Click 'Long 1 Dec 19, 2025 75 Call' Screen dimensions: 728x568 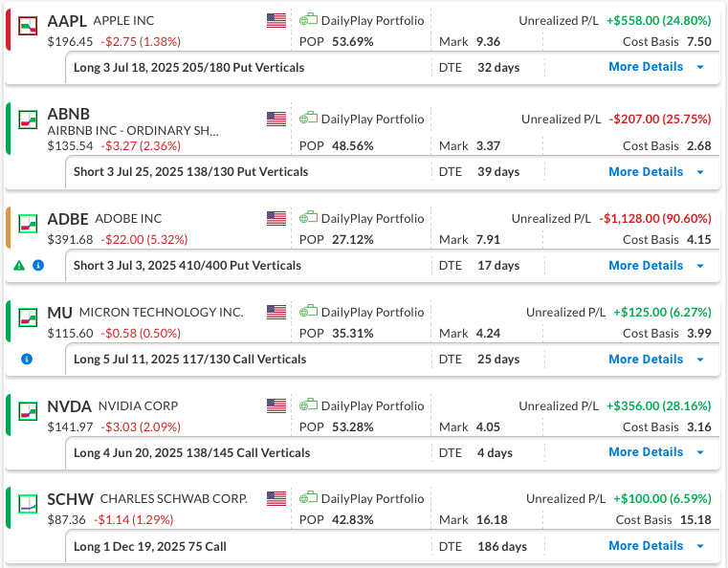(x=150, y=547)
